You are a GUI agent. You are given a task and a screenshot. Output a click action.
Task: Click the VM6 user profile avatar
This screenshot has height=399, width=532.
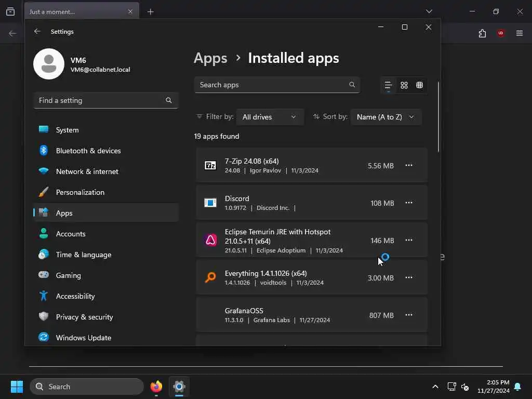point(49,64)
